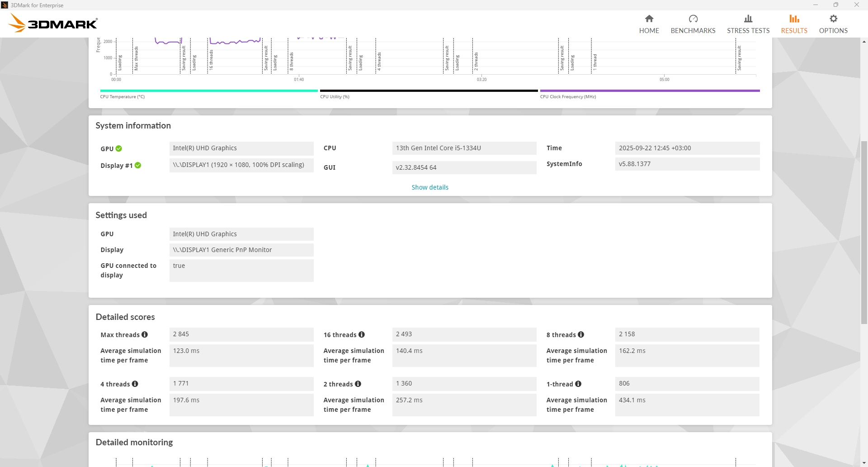Click the scrollbar up arrow
868x467 pixels.
[x=864, y=42]
